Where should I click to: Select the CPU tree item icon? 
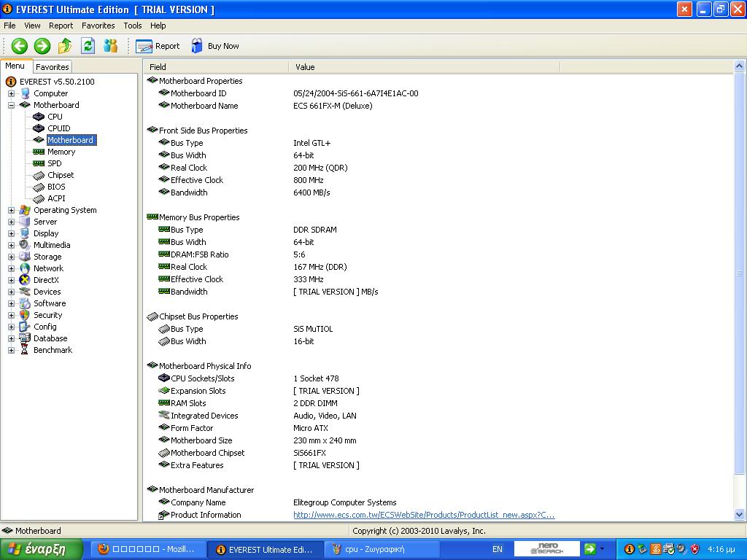point(39,117)
